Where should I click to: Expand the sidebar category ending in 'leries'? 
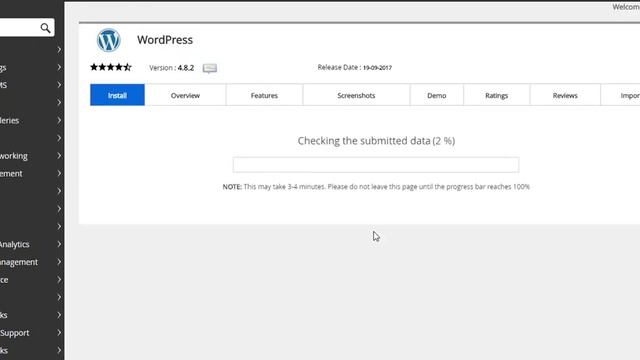pos(32,120)
